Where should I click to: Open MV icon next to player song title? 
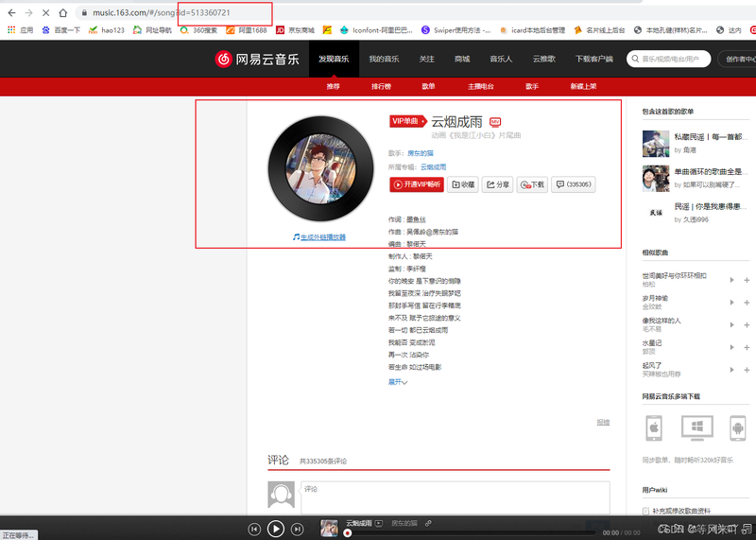click(379, 523)
